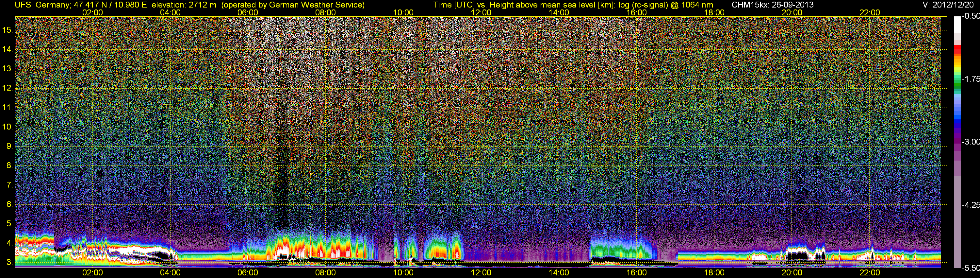The height and width of the screenshot is (278, 980).
Task: Click the "16:00" label on the bottom time axis
Action: [x=636, y=273]
